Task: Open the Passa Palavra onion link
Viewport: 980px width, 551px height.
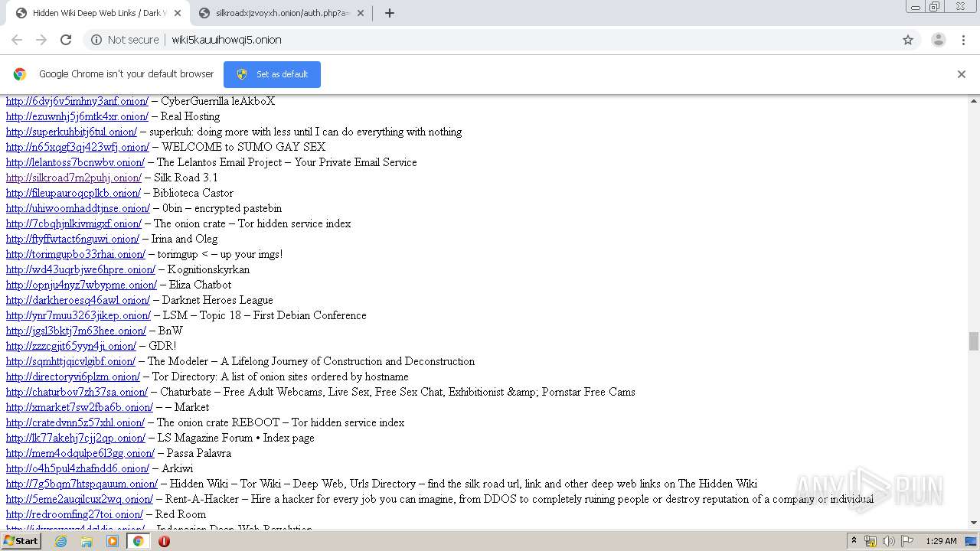Action: 80,453
